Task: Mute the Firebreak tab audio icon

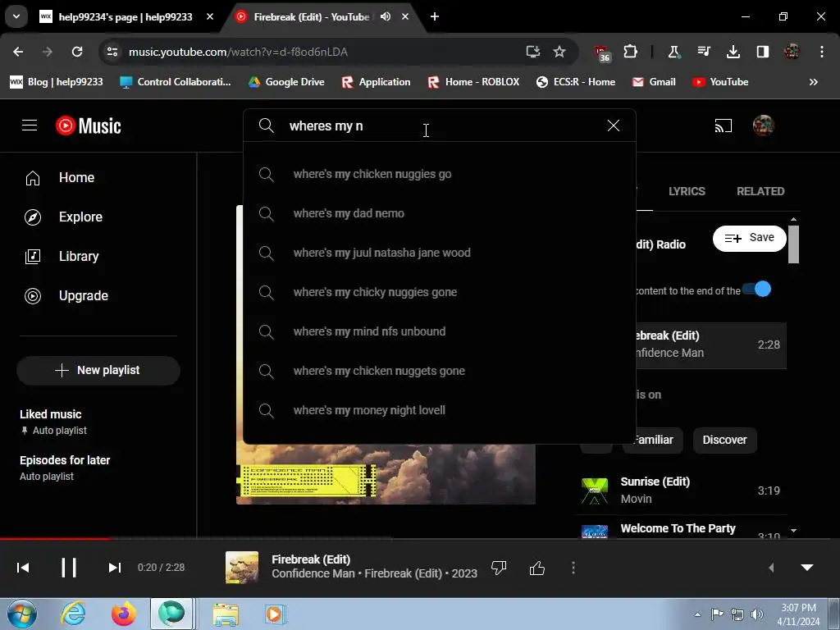Action: point(386,16)
